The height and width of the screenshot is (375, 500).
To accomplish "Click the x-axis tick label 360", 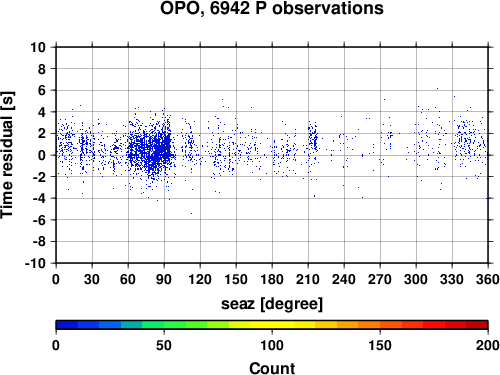I will point(488,279).
